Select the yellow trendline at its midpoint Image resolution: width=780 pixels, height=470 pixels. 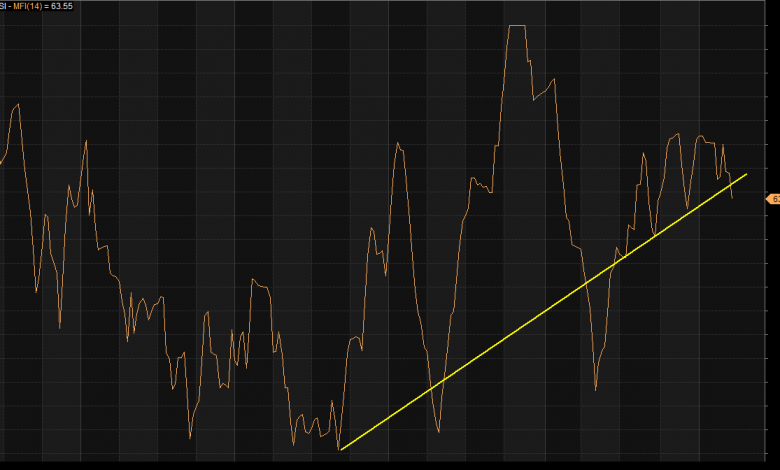[543, 312]
